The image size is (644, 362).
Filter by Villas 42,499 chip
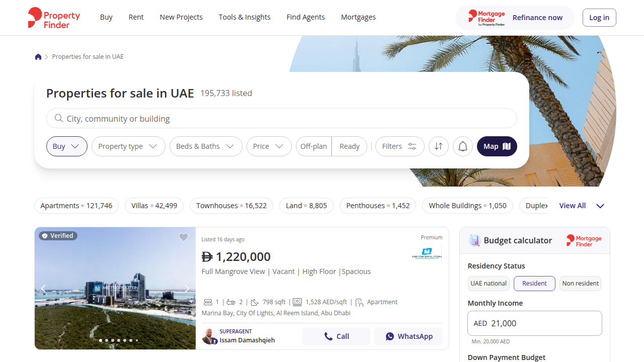pos(154,206)
